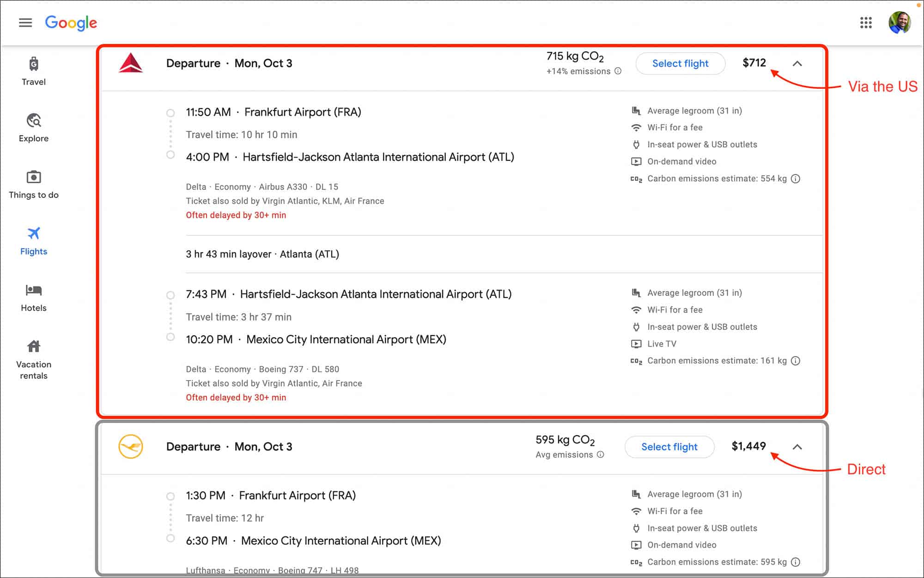Click the CO2 icon next to 595 kg

point(636,562)
